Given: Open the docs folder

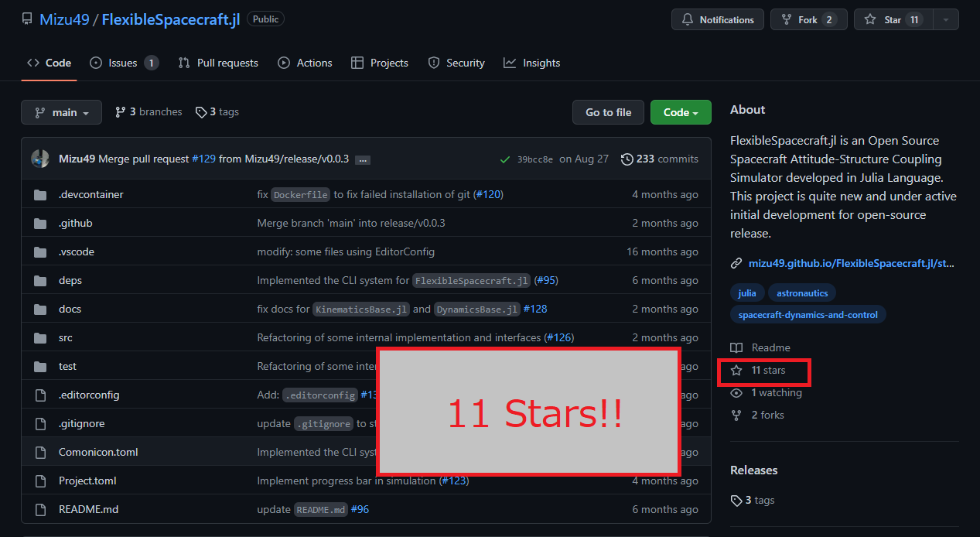Looking at the screenshot, I should [x=70, y=309].
